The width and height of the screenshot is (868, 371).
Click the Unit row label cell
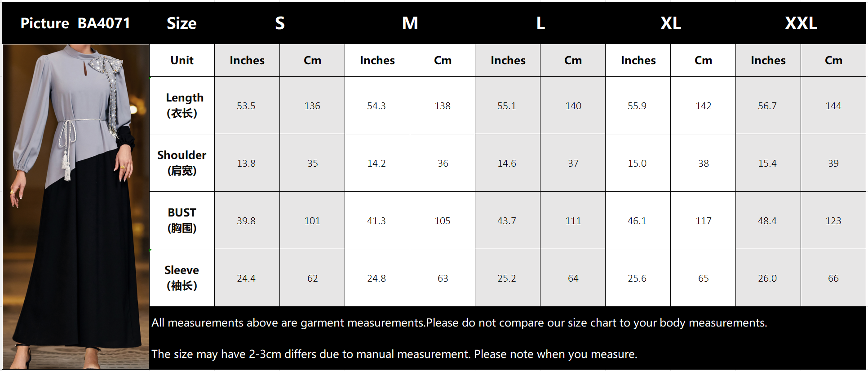point(182,60)
